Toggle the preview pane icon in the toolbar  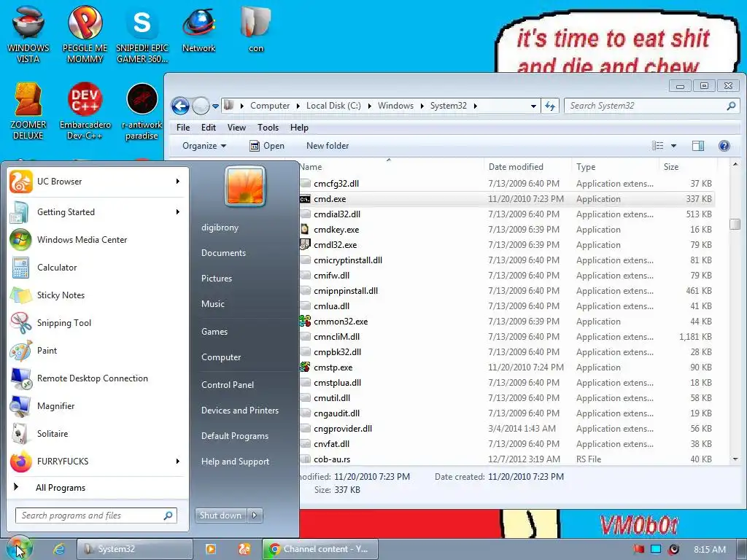698,146
